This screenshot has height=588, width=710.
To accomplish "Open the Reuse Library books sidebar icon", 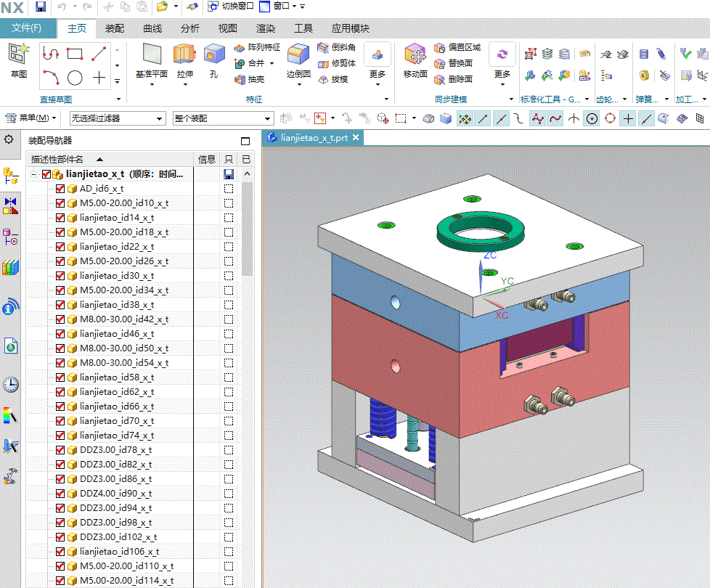I will (x=10, y=267).
